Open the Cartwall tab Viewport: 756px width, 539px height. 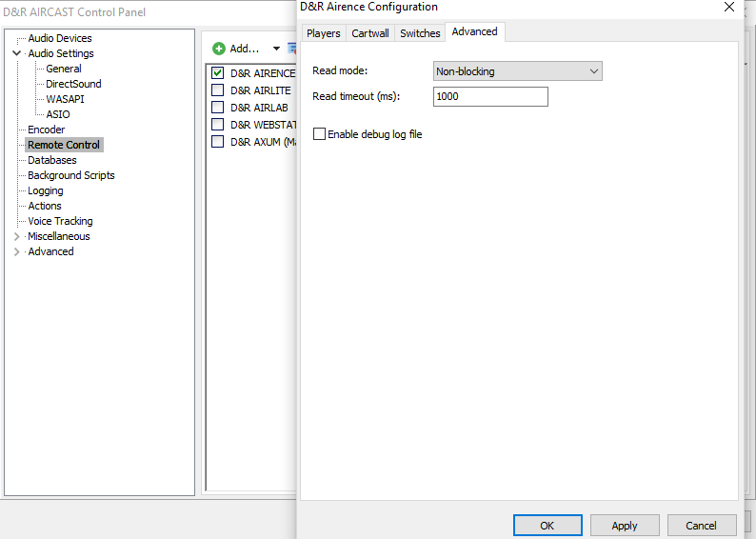369,33
